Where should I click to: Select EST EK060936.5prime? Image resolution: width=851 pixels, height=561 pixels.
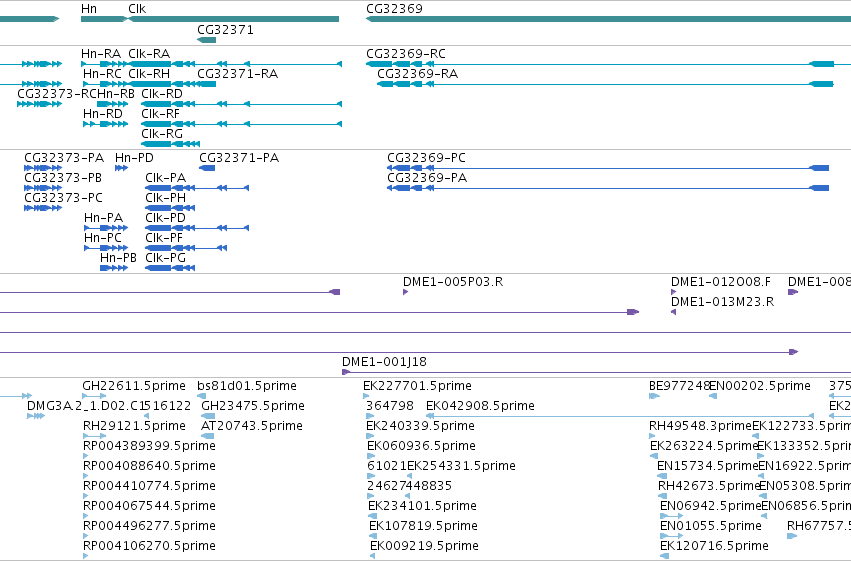coord(422,447)
